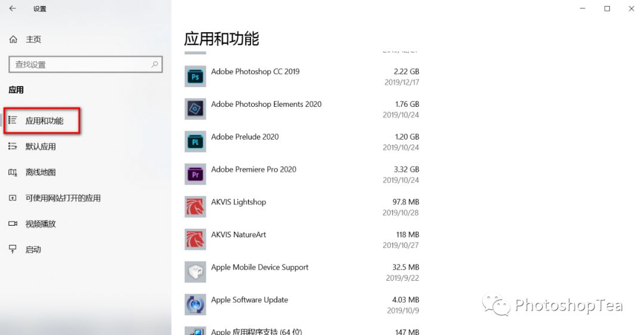Click the 2019/9/22 install date
The width and height of the screenshot is (644, 335).
click(x=402, y=278)
